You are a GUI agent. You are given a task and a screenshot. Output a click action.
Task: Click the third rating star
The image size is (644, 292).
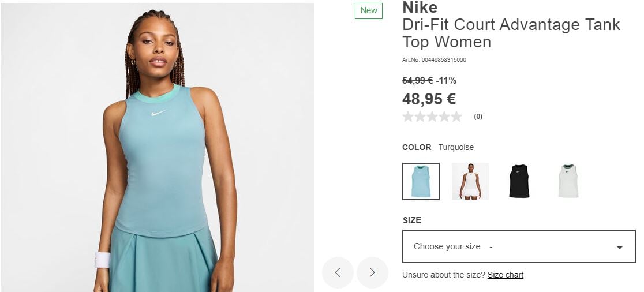[432, 117]
